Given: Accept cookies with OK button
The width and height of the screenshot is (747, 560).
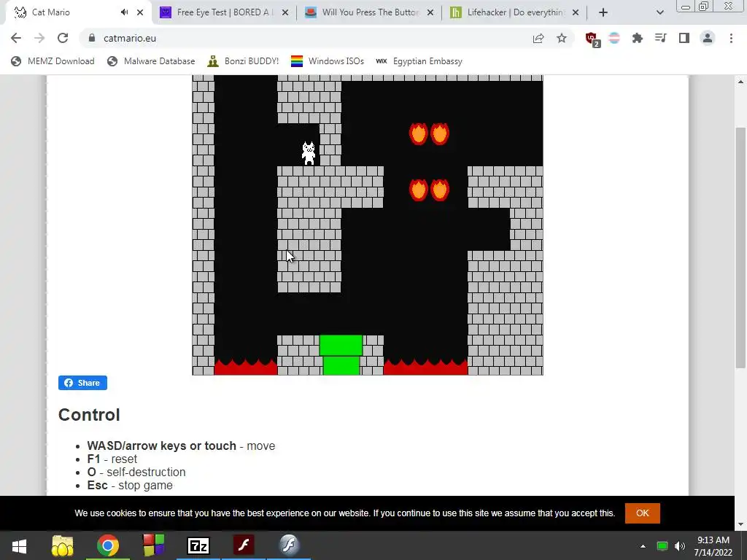Looking at the screenshot, I should 642,513.
